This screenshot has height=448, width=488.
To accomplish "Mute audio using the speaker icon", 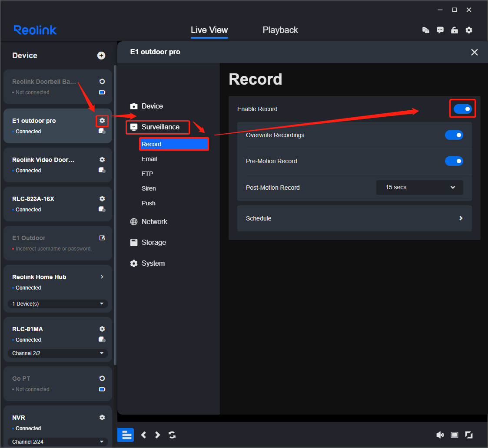I will [440, 435].
